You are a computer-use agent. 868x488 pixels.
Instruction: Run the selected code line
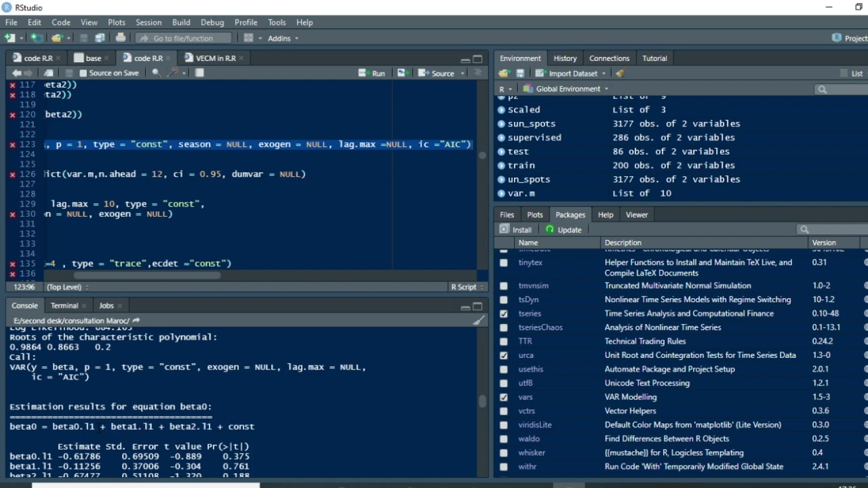372,73
